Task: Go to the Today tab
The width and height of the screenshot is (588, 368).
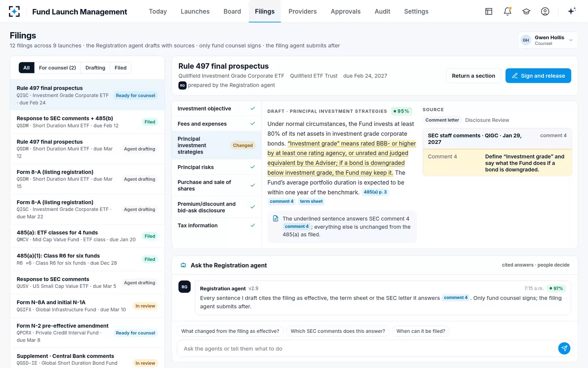Action: pos(158,11)
